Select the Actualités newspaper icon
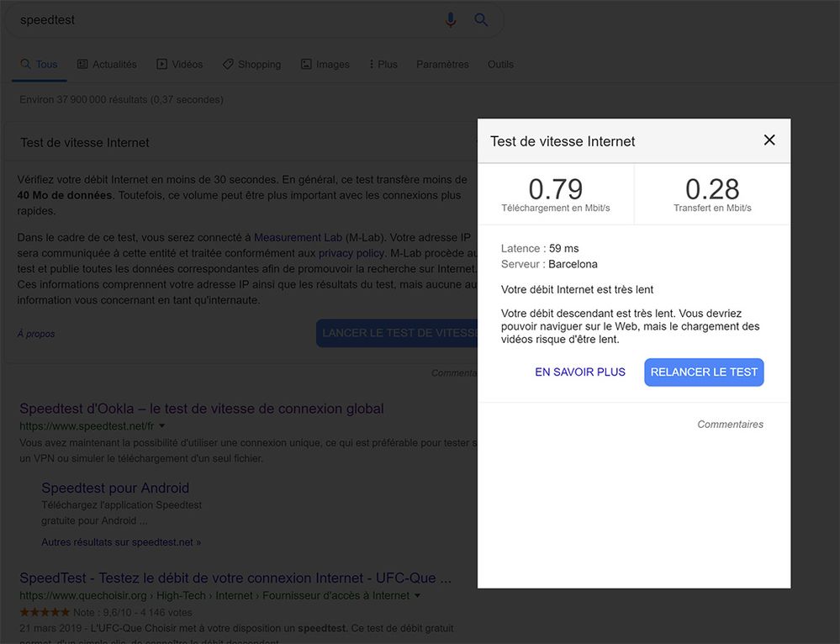 click(x=82, y=64)
